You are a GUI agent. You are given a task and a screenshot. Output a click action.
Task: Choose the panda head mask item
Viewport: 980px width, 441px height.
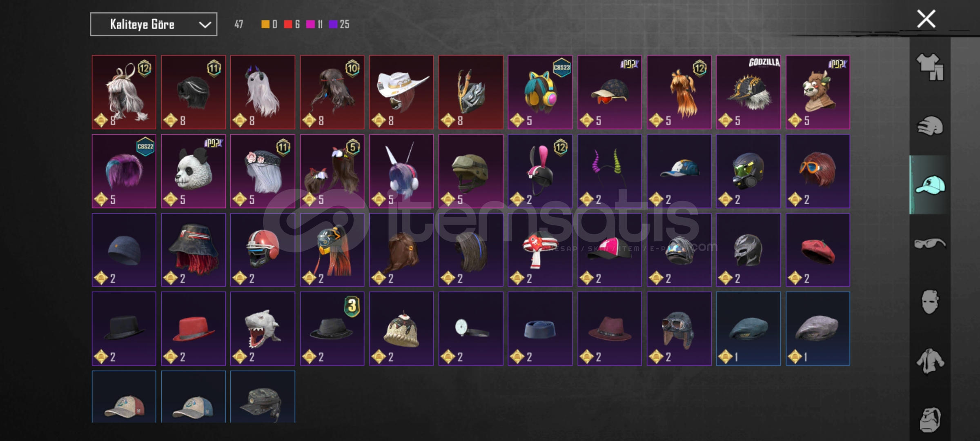193,171
